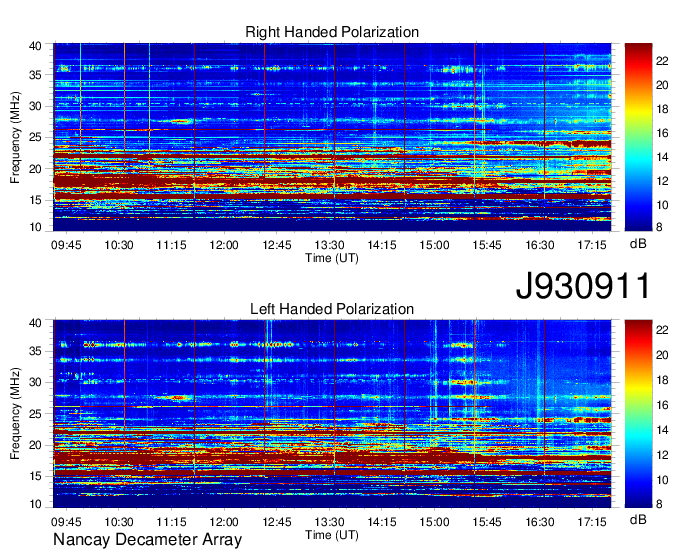Click the Time (UT) label under bottom plot
The height and width of the screenshot is (552, 680).
pyautogui.click(x=332, y=535)
